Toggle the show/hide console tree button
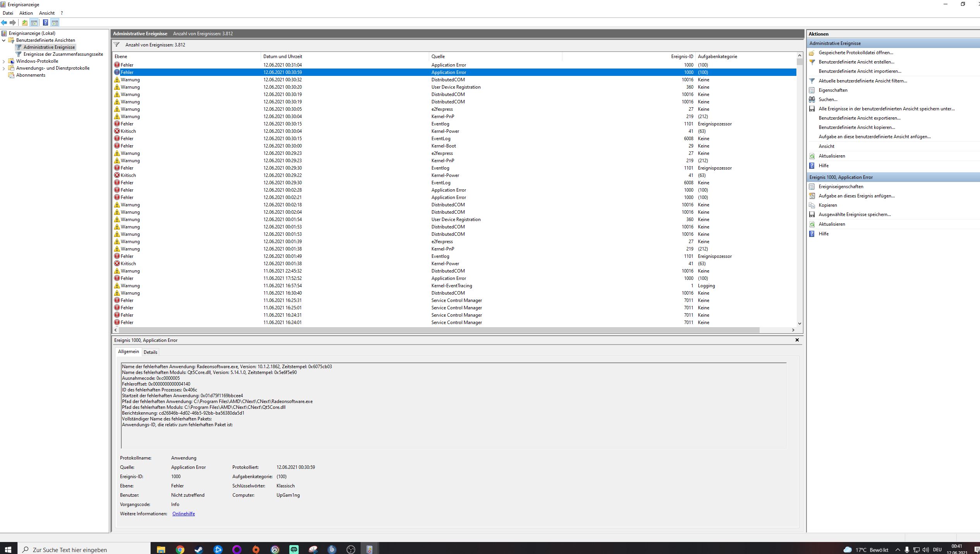This screenshot has height=554, width=980. tap(34, 23)
